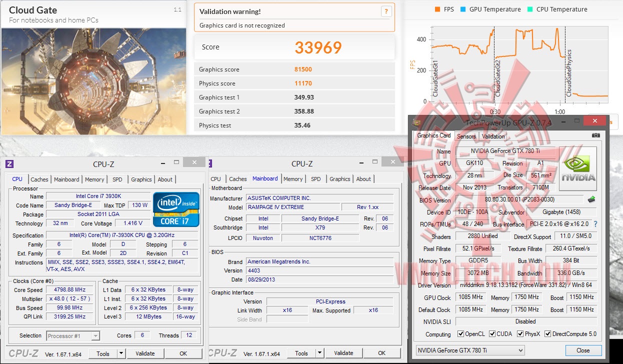The height and width of the screenshot is (364, 623).
Task: Click the Bandwidth 336.0 GB/s field
Action: [x=570, y=273]
